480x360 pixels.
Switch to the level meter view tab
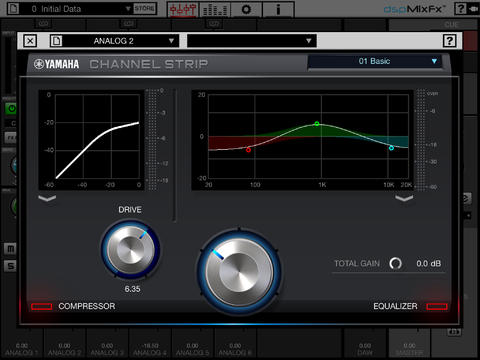214,9
